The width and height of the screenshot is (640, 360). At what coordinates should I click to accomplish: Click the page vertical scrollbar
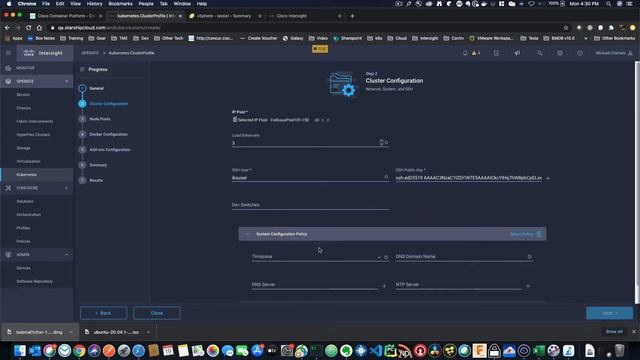[636, 182]
